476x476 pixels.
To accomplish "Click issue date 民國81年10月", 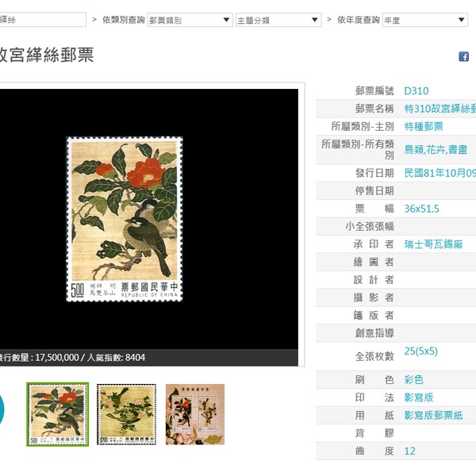I will [440, 173].
